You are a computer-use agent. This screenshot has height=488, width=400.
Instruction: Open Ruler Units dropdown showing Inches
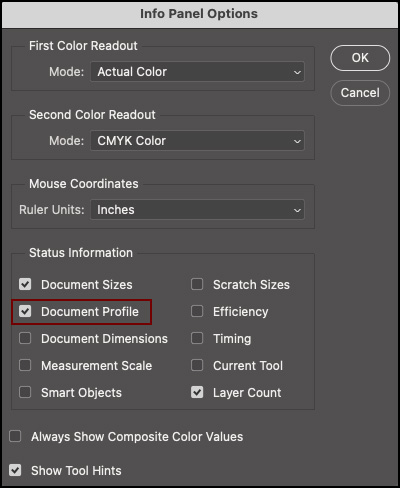(x=197, y=210)
